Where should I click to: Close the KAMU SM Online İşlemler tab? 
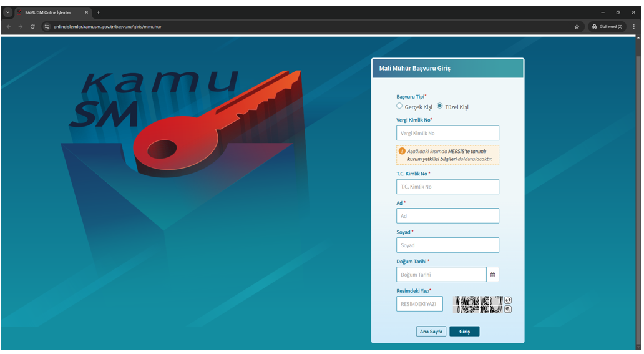point(87,12)
